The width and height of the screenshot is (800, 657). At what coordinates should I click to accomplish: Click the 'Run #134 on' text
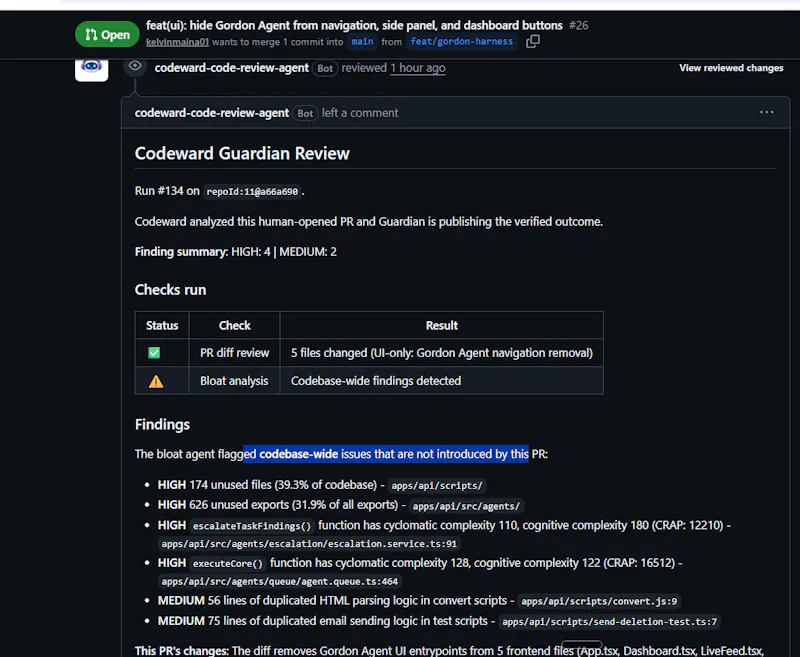167,191
